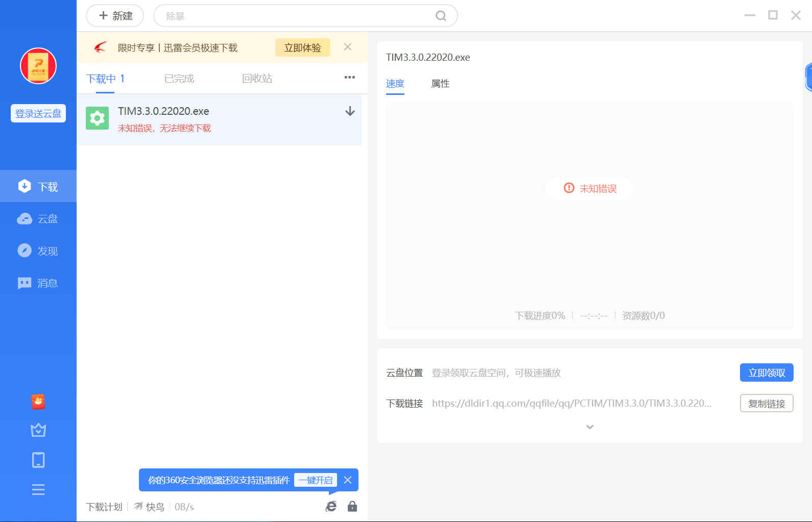Toggle the 快鸟 speed boost feature
The width and height of the screenshot is (812, 522).
coord(149,507)
